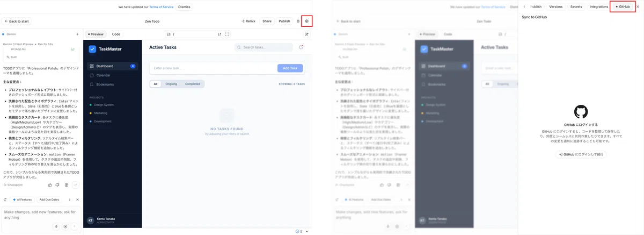The width and height of the screenshot is (644, 235).
Task: Select the Ongoing filter, left screenshot
Action: [171, 84]
